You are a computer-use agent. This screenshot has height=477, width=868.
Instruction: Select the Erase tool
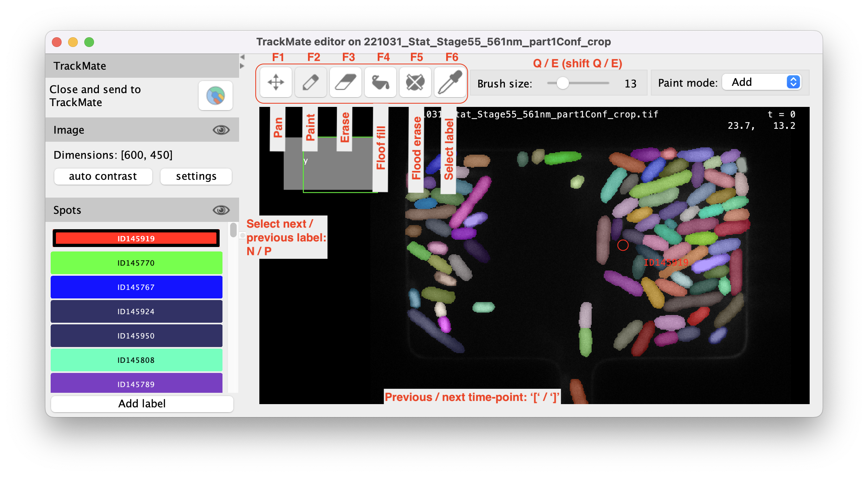point(345,82)
